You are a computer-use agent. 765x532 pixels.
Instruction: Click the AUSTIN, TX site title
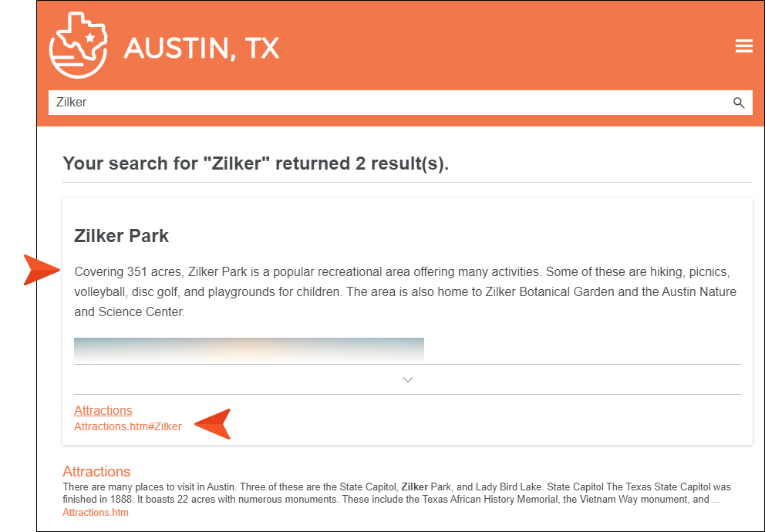[201, 48]
